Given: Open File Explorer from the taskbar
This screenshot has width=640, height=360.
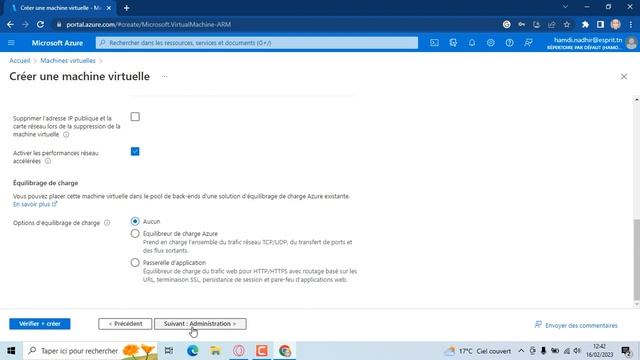Looking at the screenshot, I should click(216, 351).
